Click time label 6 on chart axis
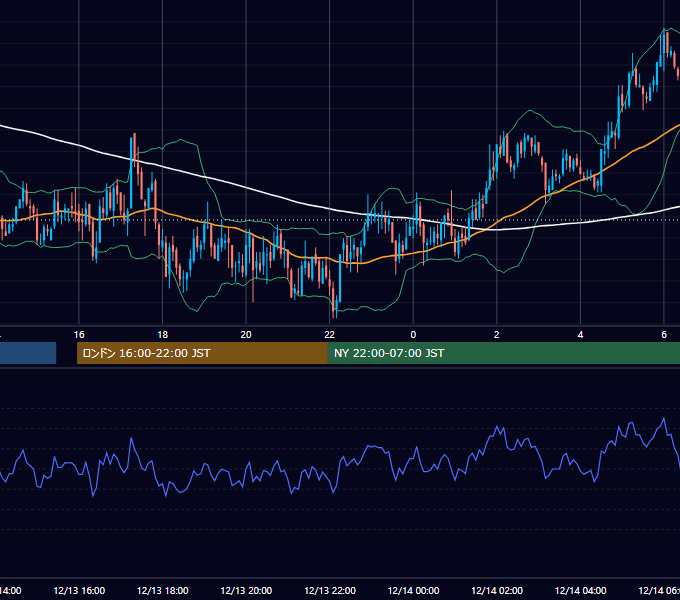Viewport: 680px width, 600px height. [x=664, y=335]
